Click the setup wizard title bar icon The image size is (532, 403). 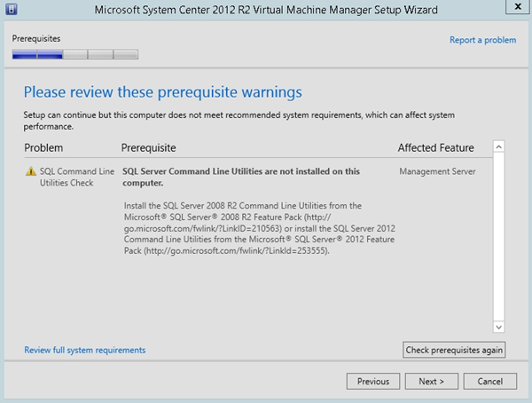pos(12,9)
